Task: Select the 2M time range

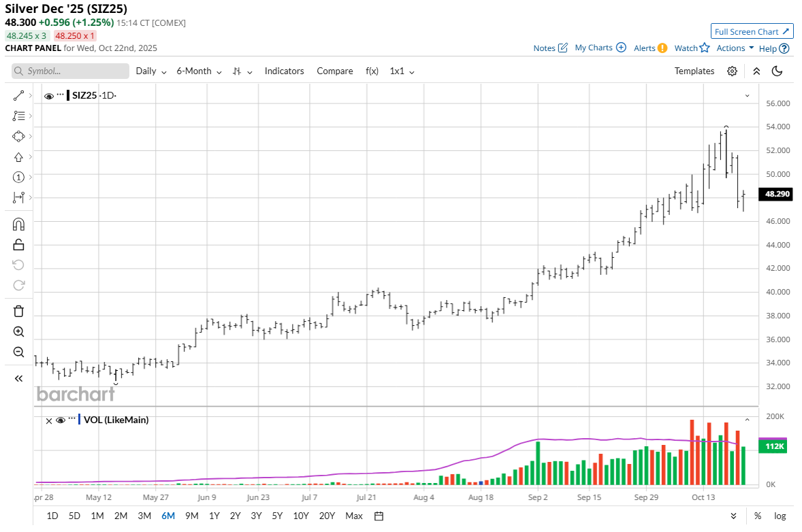Action: 121,516
